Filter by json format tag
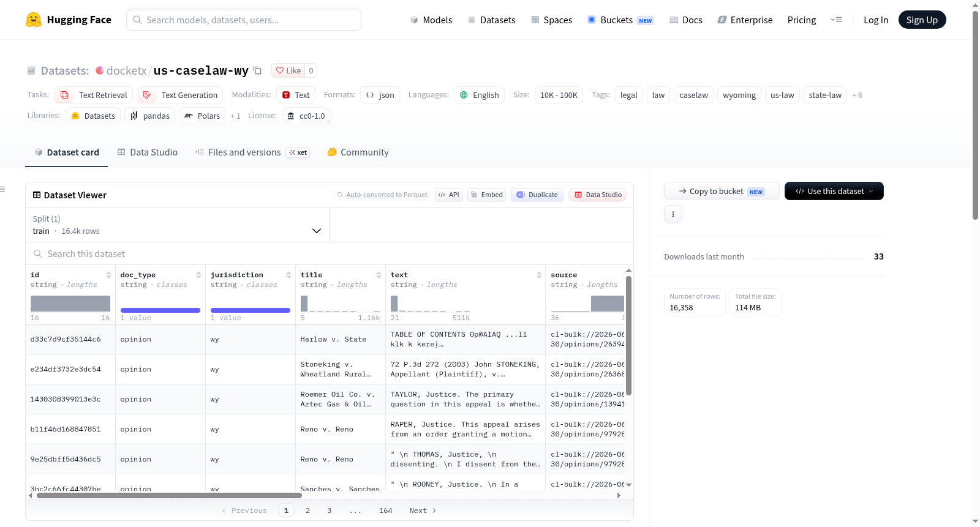Image resolution: width=980 pixels, height=527 pixels. [x=380, y=95]
